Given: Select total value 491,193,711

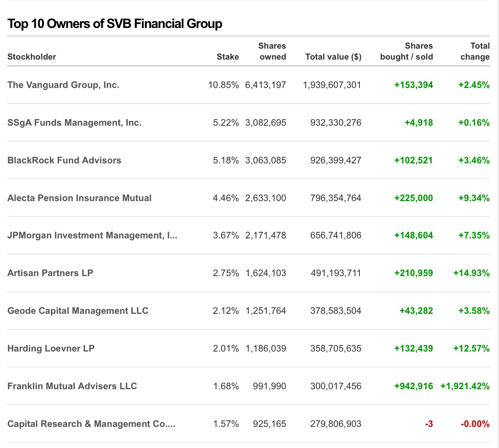Looking at the screenshot, I should point(336,273).
